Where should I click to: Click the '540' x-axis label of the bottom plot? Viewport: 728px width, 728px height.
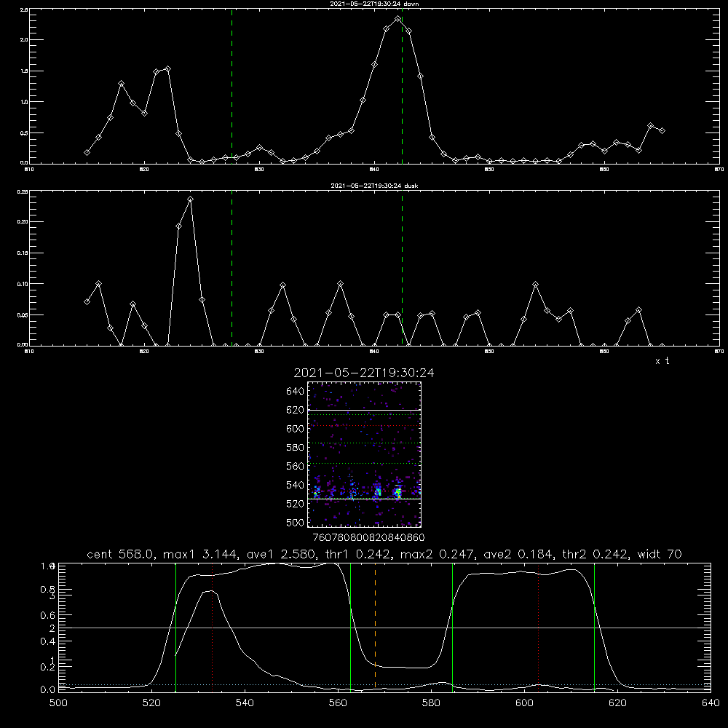click(245, 703)
